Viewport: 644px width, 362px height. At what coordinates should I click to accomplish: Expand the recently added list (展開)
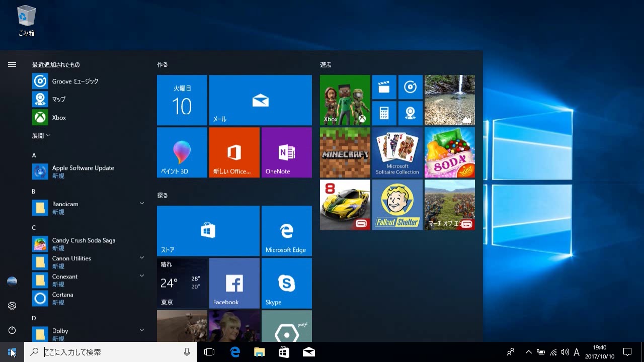click(41, 136)
